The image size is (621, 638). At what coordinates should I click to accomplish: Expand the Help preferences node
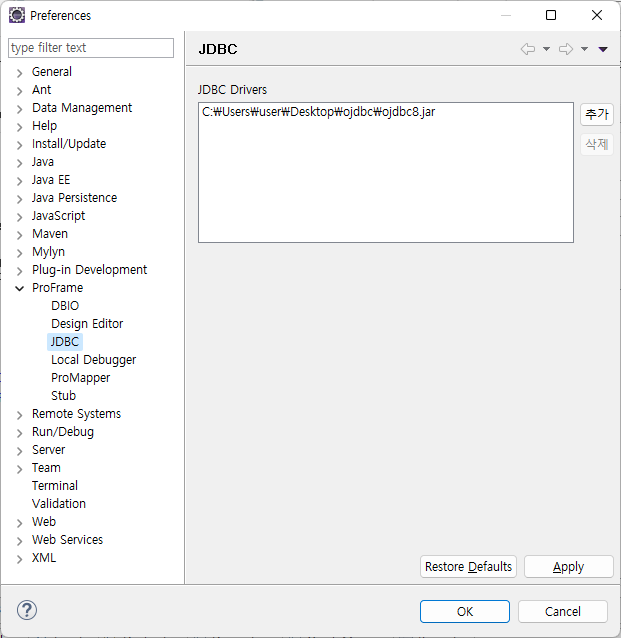pyautogui.click(x=19, y=127)
